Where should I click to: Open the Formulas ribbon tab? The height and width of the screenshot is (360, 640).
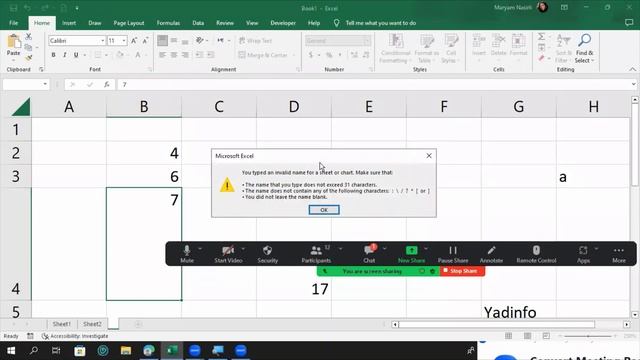tap(168, 23)
